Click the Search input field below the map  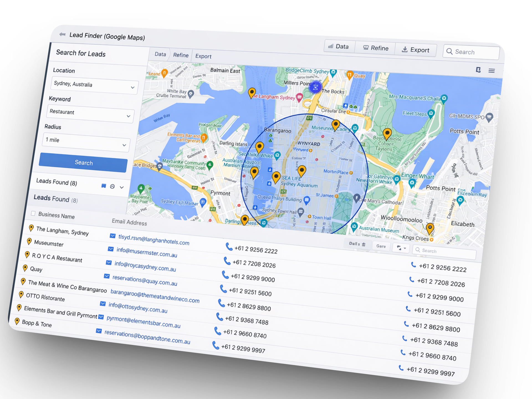(444, 251)
